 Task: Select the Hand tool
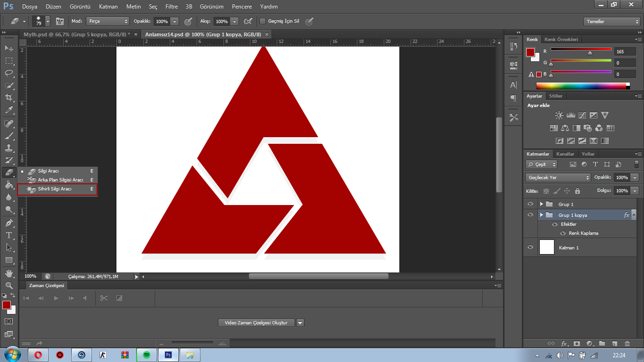[x=9, y=273]
